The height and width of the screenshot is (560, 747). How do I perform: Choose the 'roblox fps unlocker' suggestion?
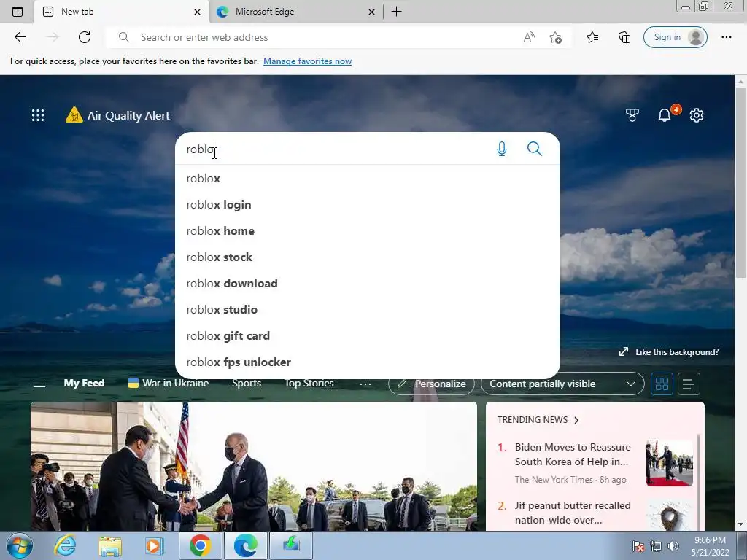click(368, 362)
